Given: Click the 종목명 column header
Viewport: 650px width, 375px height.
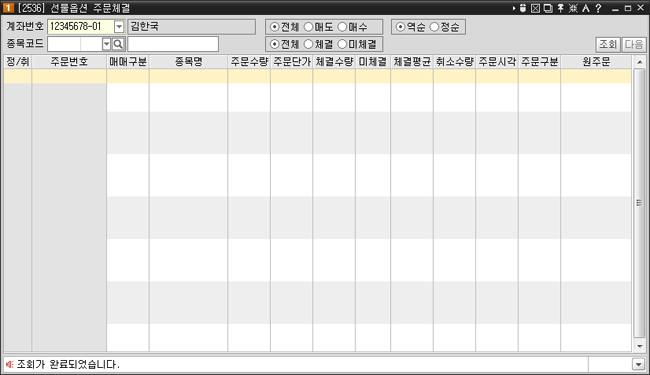Looking at the screenshot, I should pos(188,62).
